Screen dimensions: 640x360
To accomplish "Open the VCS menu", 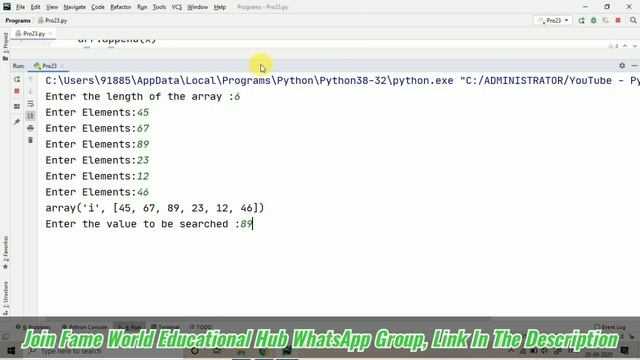I will pyautogui.click(x=177, y=7).
